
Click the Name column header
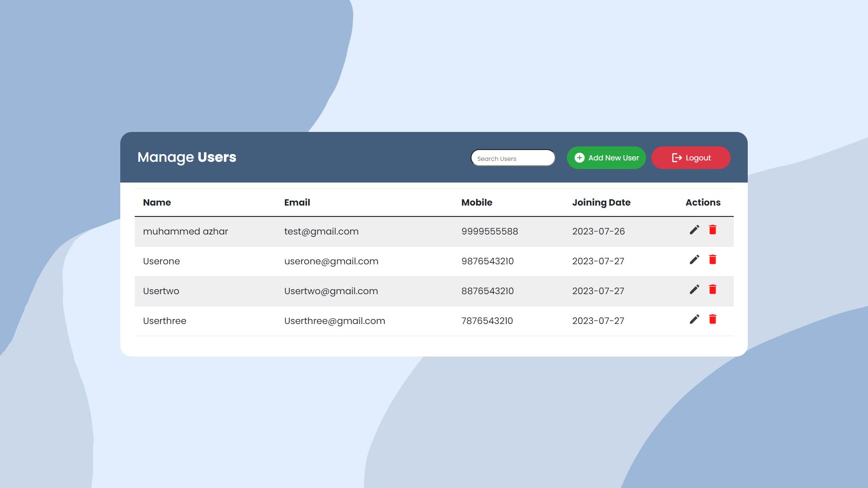157,202
